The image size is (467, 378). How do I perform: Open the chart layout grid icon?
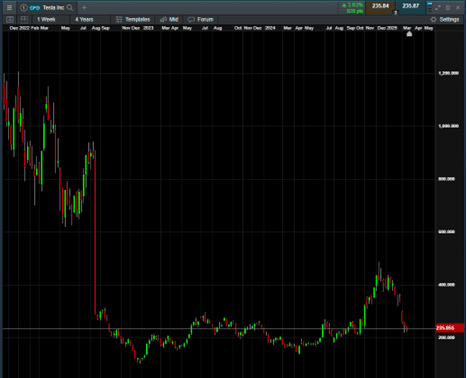(x=24, y=19)
